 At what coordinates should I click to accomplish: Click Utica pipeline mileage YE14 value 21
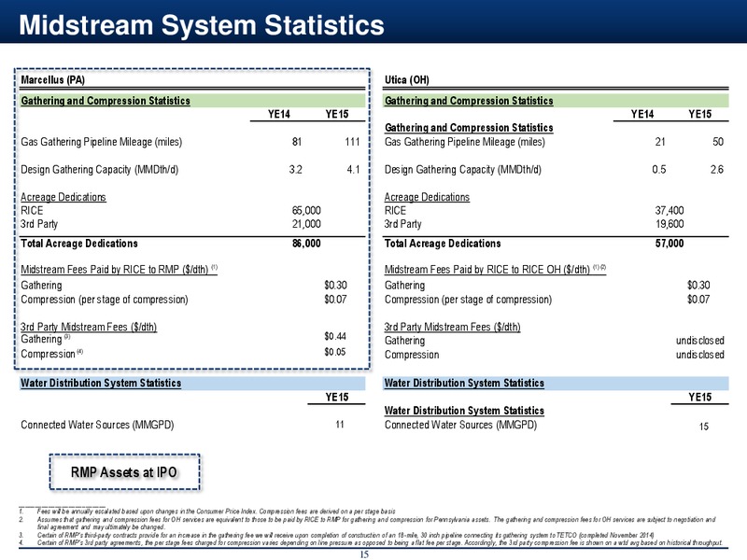(660, 142)
